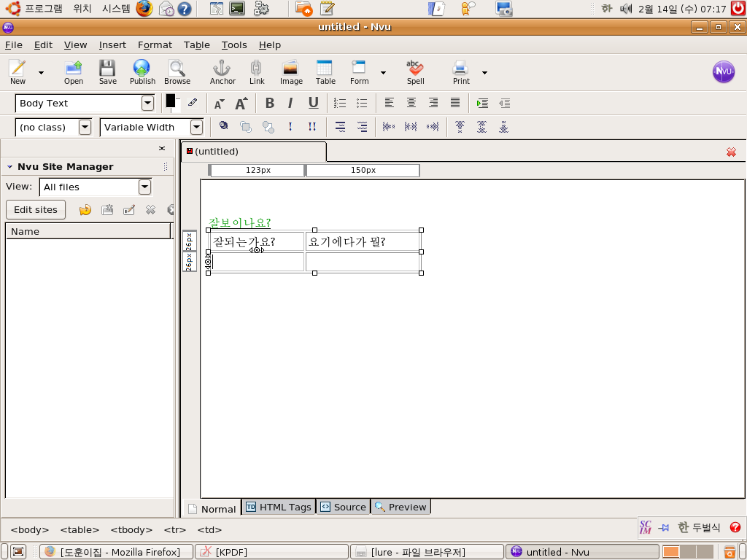Toggle italic formatting
Image resolution: width=747 pixels, height=560 pixels.
point(290,103)
